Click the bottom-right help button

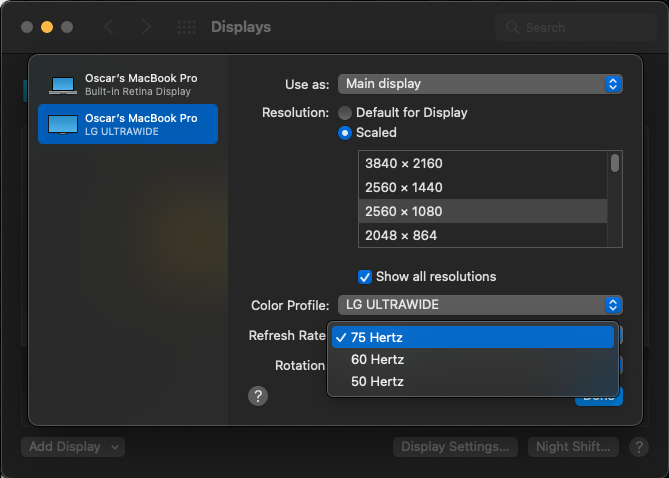point(639,447)
